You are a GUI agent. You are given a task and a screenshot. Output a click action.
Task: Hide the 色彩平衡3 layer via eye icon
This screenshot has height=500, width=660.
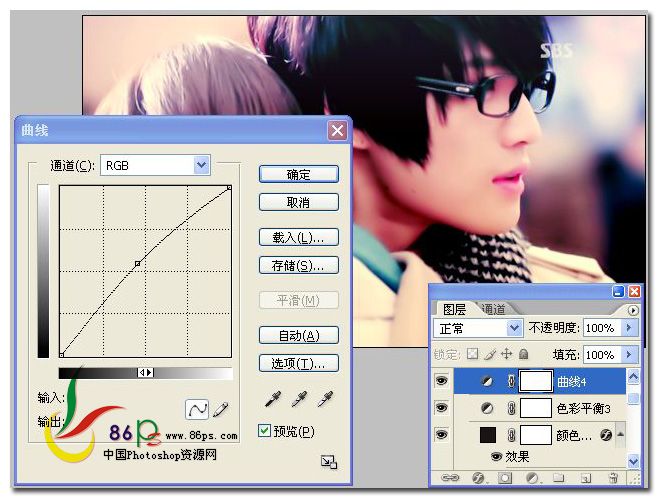[x=441, y=408]
